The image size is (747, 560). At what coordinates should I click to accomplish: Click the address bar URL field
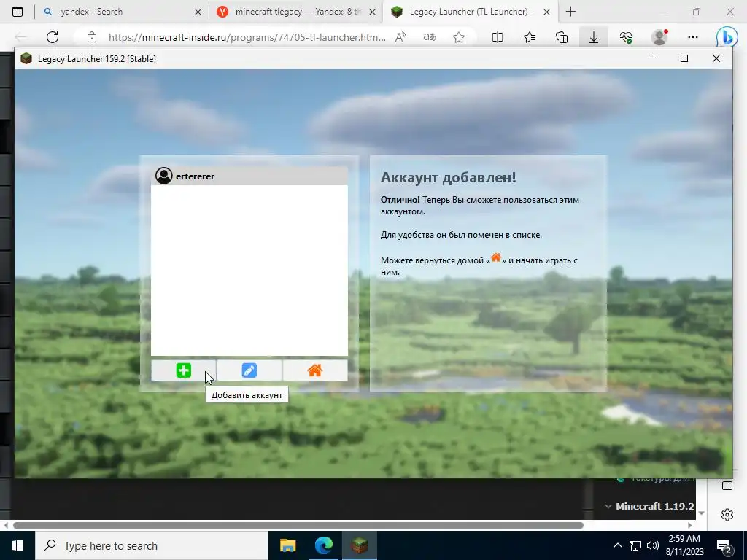(247, 37)
